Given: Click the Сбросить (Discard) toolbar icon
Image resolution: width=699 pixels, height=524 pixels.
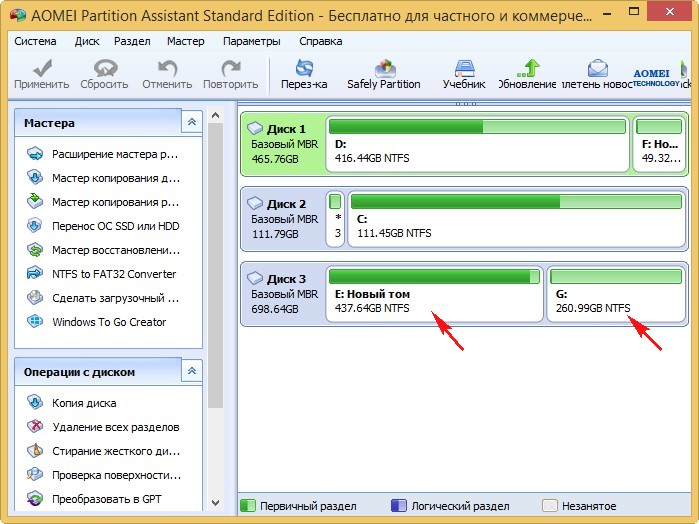Looking at the screenshot, I should click(105, 68).
